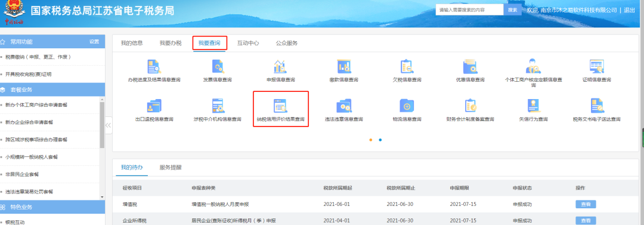Click 设置 in the 常用功能 header
The width and height of the screenshot is (644, 225).
click(94, 42)
